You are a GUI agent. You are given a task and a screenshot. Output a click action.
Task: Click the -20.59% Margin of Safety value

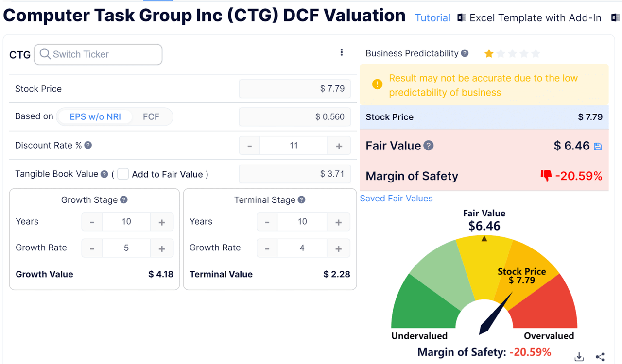pos(579,176)
